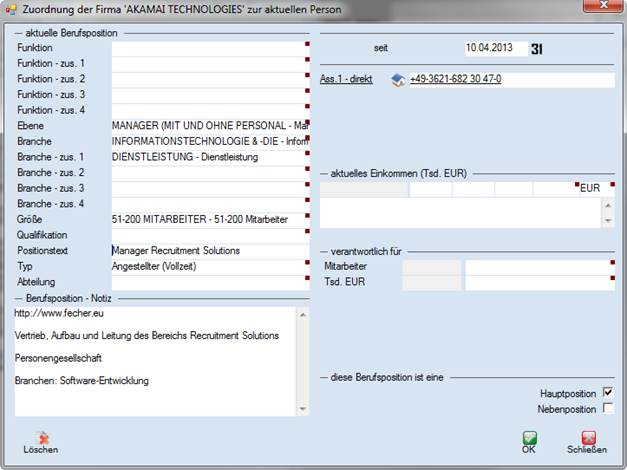Open the Typ dropdown Angestellter (Vollzeit)
The width and height of the screenshot is (627, 470).
point(210,266)
